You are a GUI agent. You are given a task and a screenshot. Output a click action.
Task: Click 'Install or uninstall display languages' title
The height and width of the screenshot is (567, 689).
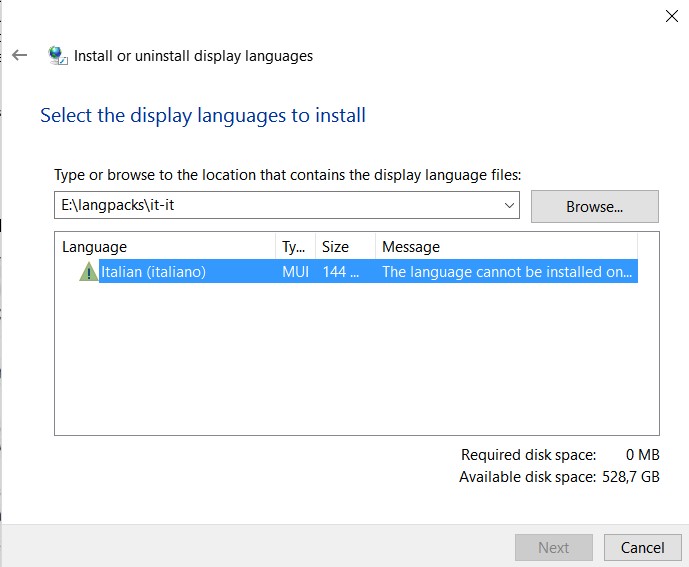[193, 56]
